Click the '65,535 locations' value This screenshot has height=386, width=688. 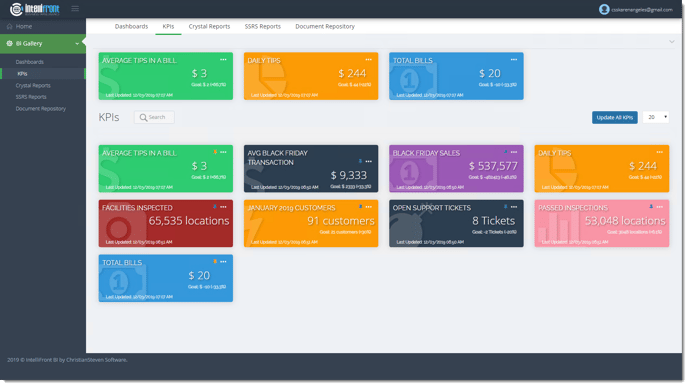(189, 221)
